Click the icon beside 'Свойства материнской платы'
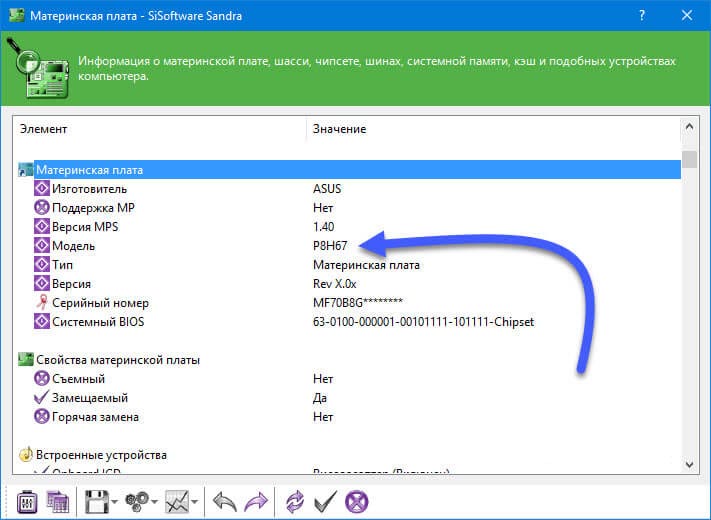Viewport: 711px width, 520px height. pos(25,360)
